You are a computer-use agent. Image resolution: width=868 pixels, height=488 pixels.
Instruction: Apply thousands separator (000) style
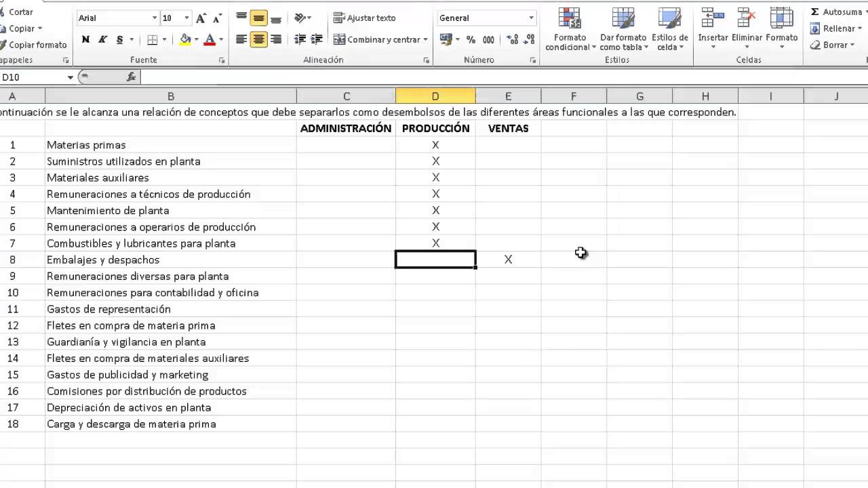point(488,40)
